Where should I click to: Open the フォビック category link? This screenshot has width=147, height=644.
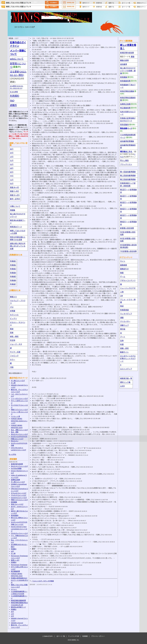pyautogui.click(x=14, y=355)
